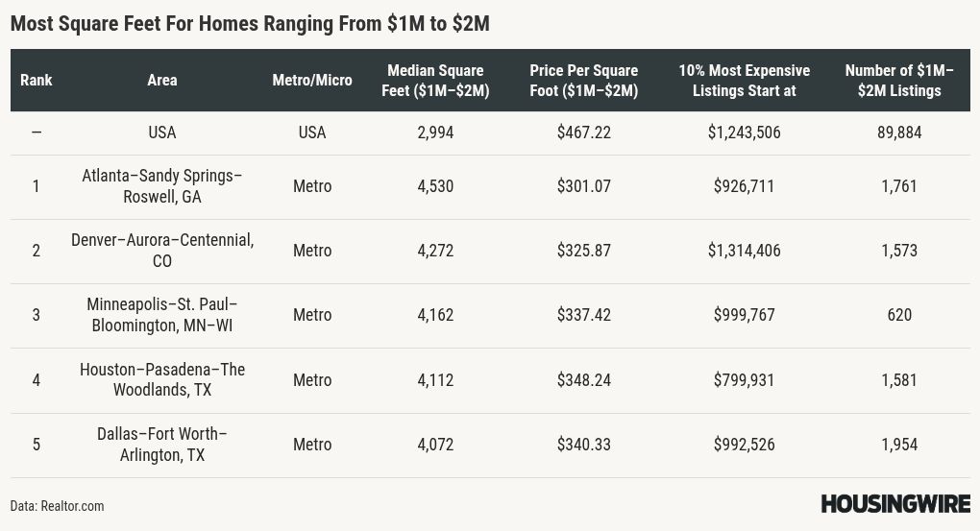
Task: Select the USA median square feet value 2,994
Action: [435, 133]
